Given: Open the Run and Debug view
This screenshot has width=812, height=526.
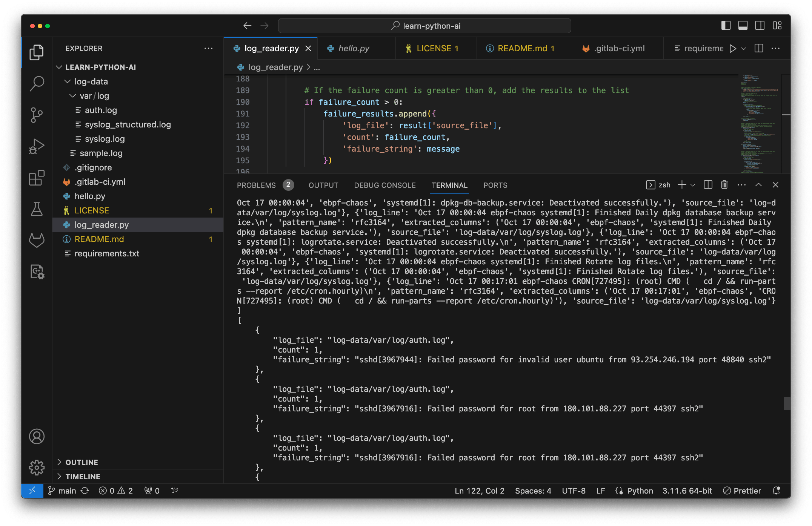Looking at the screenshot, I should 37,146.
